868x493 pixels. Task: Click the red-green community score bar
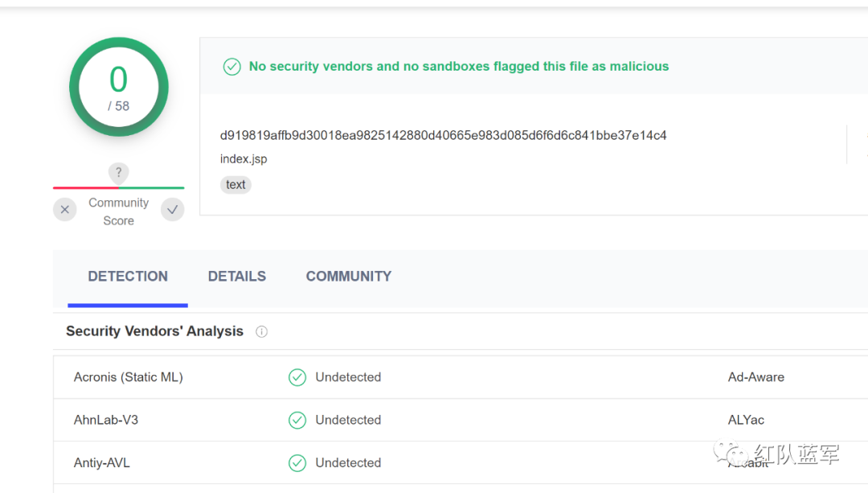[x=118, y=187]
